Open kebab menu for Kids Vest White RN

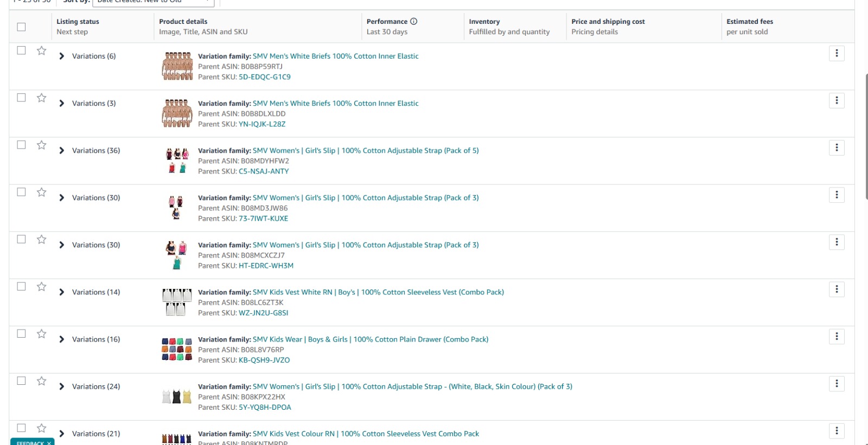[x=837, y=289]
